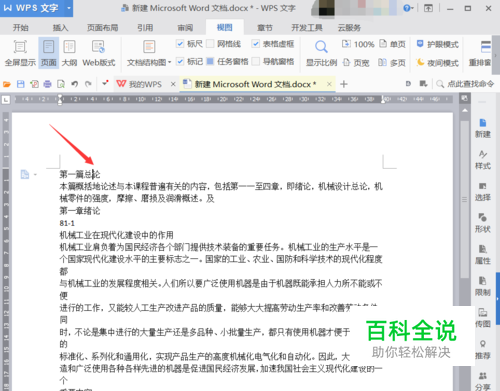Open Shapes (形状) in right sidebar

point(483,223)
